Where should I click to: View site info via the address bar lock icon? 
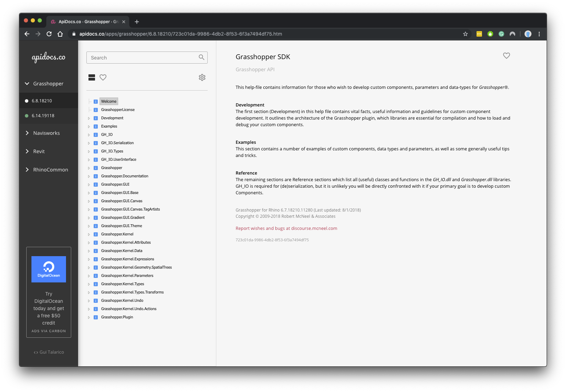click(x=74, y=34)
